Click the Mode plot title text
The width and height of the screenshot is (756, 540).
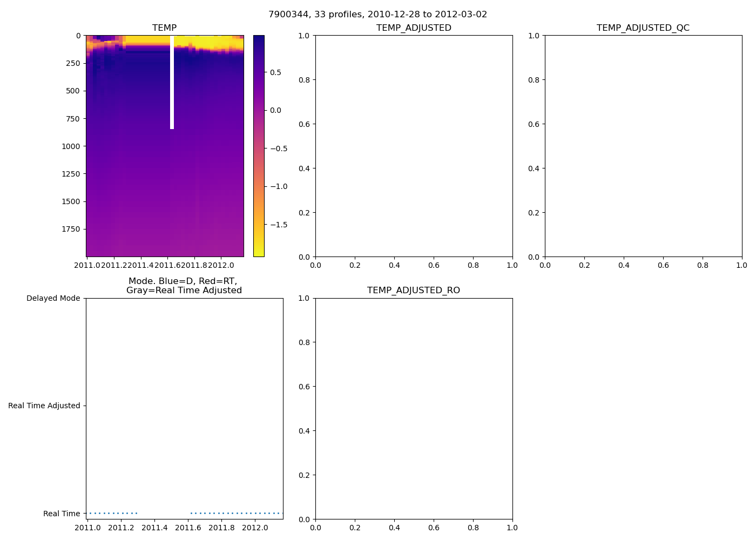pyautogui.click(x=184, y=286)
